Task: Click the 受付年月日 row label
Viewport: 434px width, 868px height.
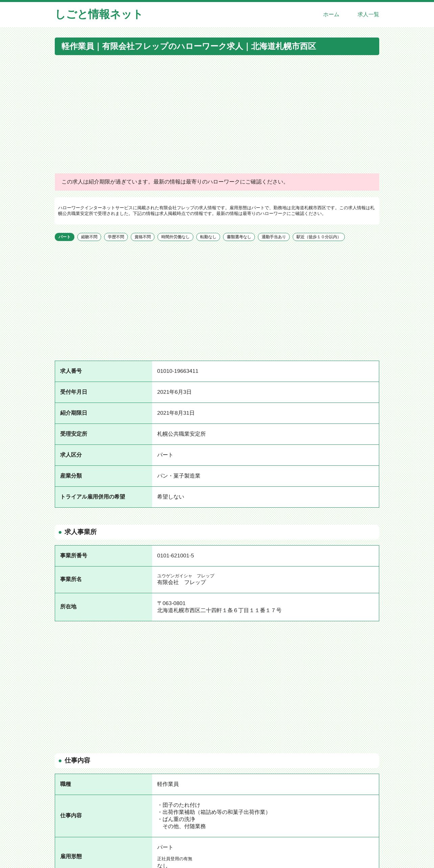Action: [x=74, y=392]
